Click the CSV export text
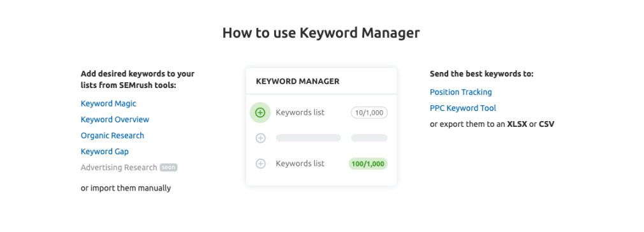 point(546,124)
